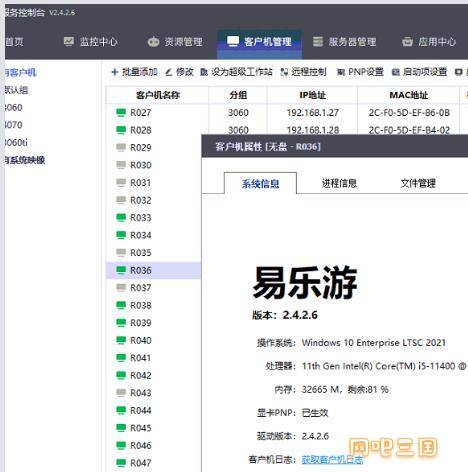The height and width of the screenshot is (472, 468).
Task: Click the gray offline icon of R031
Action: [x=121, y=183]
